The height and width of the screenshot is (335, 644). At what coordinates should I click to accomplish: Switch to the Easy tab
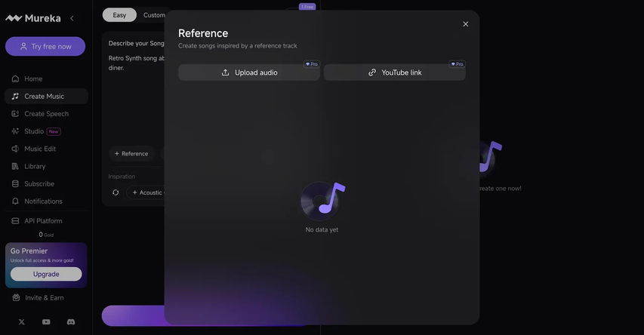coord(119,15)
